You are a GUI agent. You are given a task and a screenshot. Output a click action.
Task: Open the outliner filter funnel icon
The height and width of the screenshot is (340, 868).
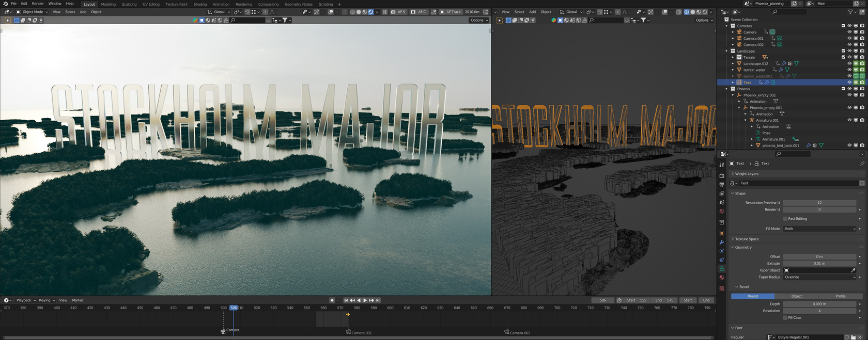[x=850, y=12]
